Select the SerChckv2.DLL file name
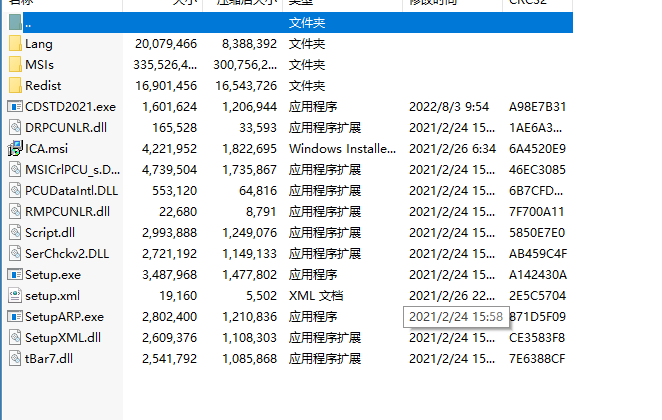662x420 pixels. point(67,254)
